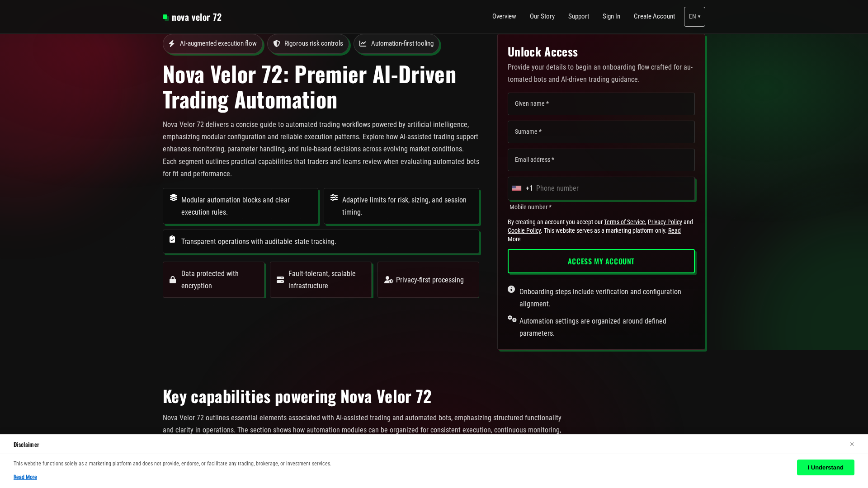The width and height of the screenshot is (868, 488).
Task: Focus the Email address field
Action: tap(601, 160)
